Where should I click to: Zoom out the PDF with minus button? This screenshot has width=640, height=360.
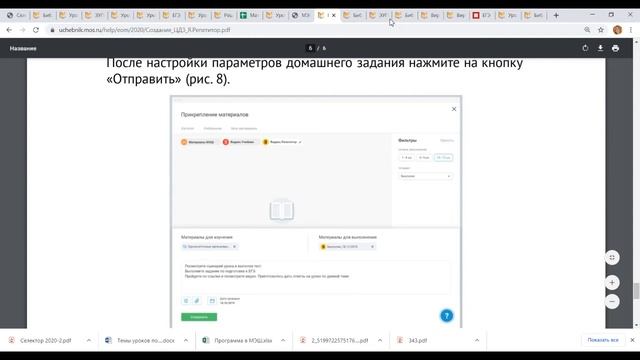[x=612, y=302]
